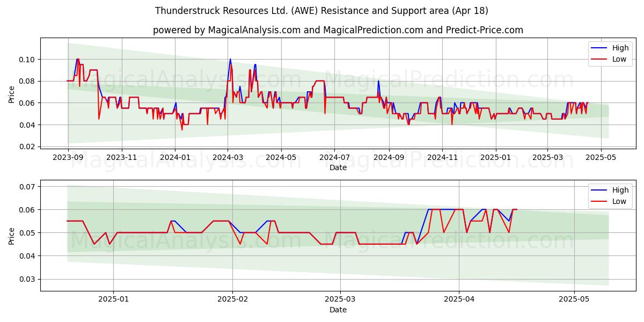The image size is (644, 322).
Task: Click the '2024-01' date tick label
Action: coord(175,158)
